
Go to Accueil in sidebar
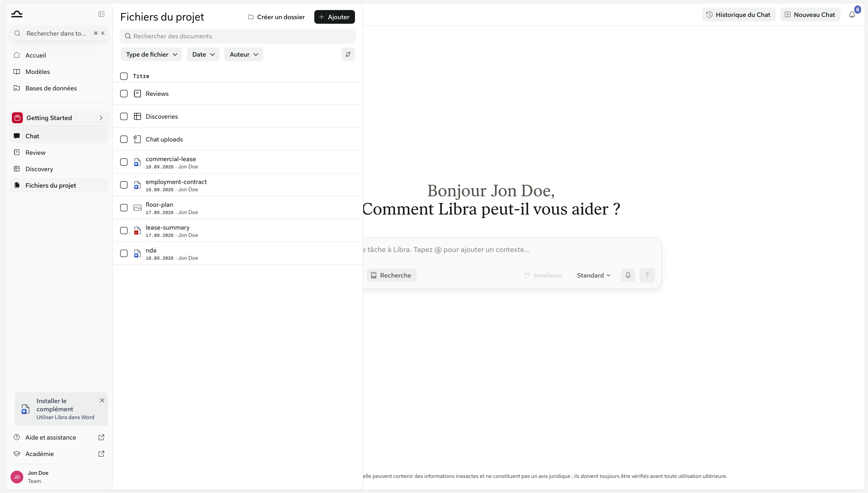pyautogui.click(x=59, y=55)
